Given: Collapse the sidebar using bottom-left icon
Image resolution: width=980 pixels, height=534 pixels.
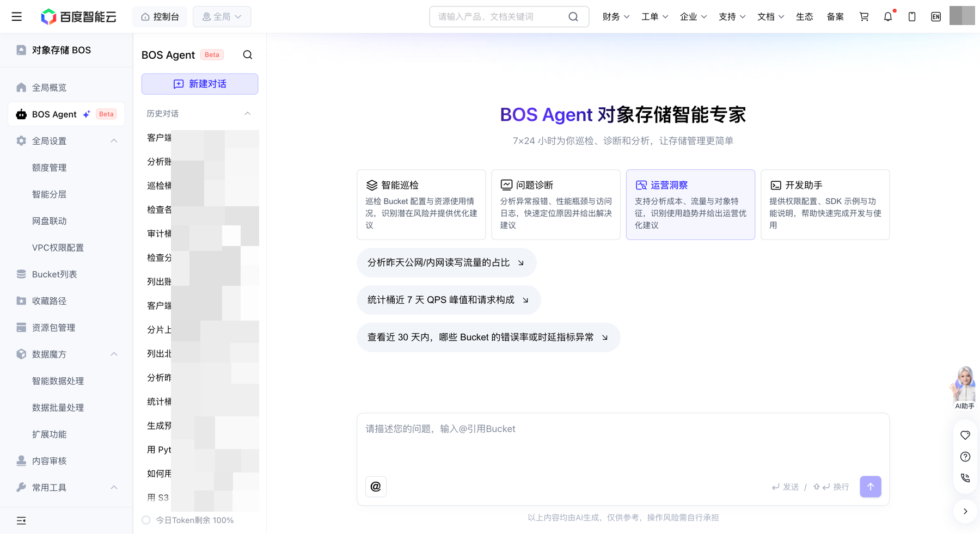Looking at the screenshot, I should pos(21,521).
